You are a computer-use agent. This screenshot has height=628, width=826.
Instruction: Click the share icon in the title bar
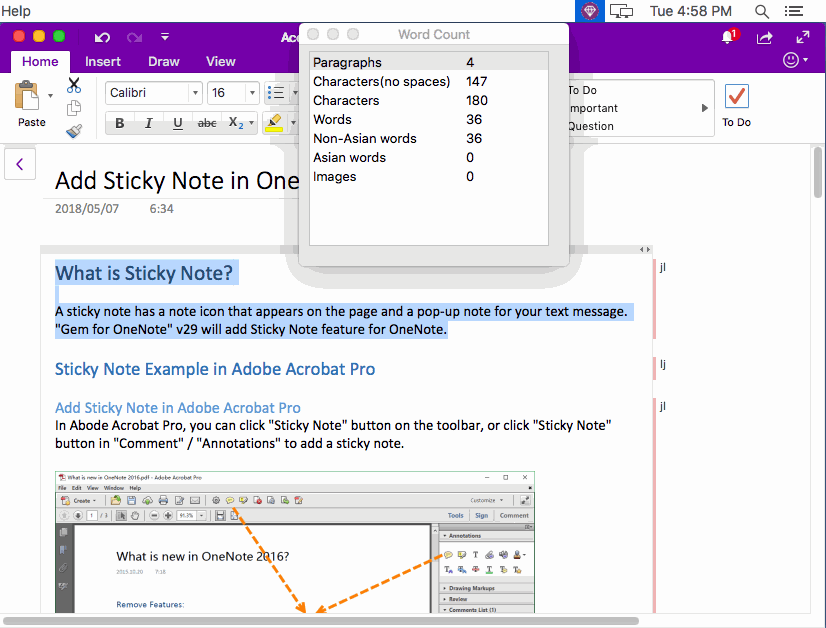766,37
